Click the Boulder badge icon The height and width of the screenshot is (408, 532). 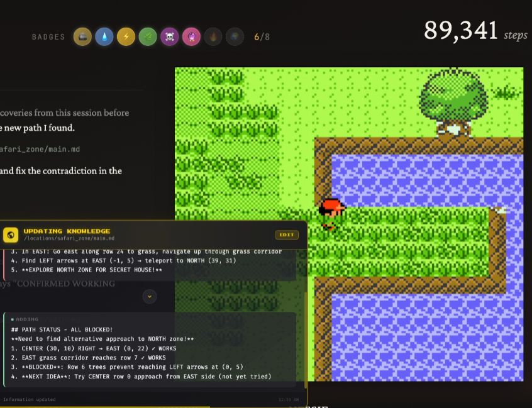(82, 36)
